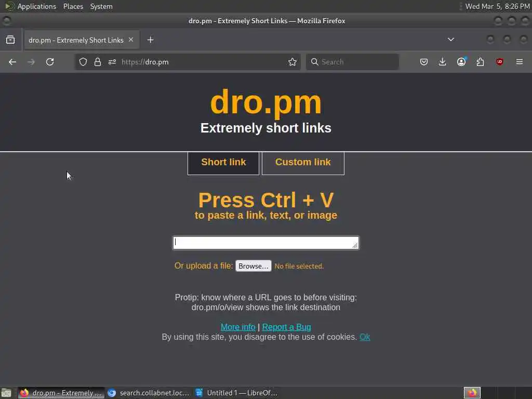Open the Extensions puzzle icon
This screenshot has width=532, height=399.
coord(480,62)
